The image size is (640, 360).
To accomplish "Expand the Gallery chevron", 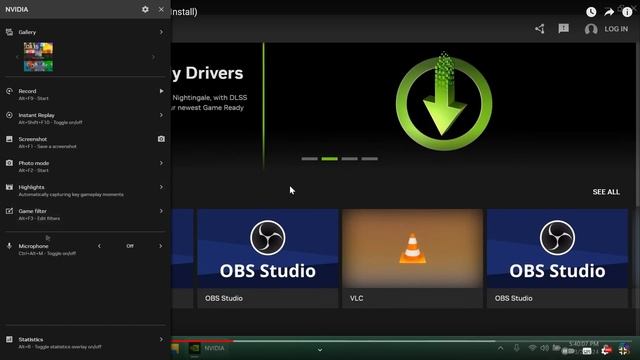I will [161, 32].
